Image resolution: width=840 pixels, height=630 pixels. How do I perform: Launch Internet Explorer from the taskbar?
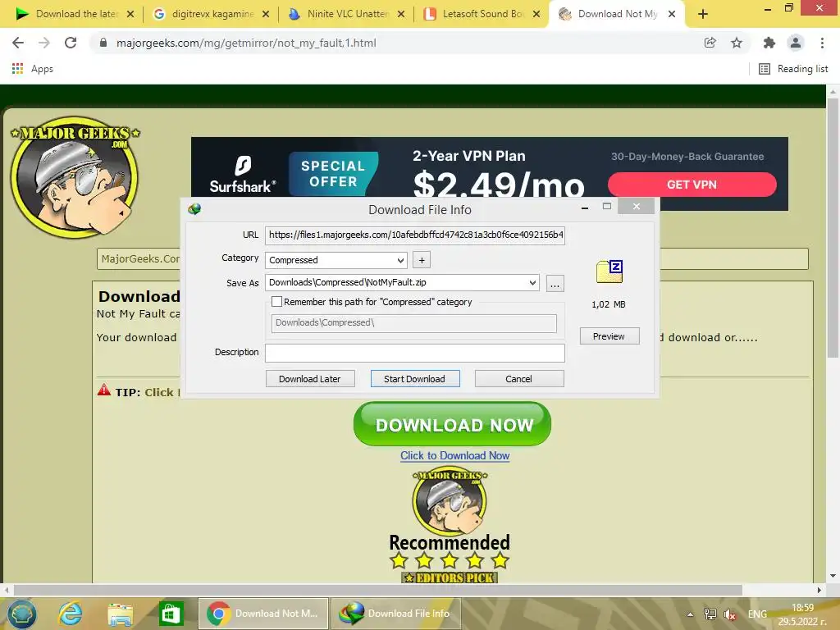(x=71, y=614)
